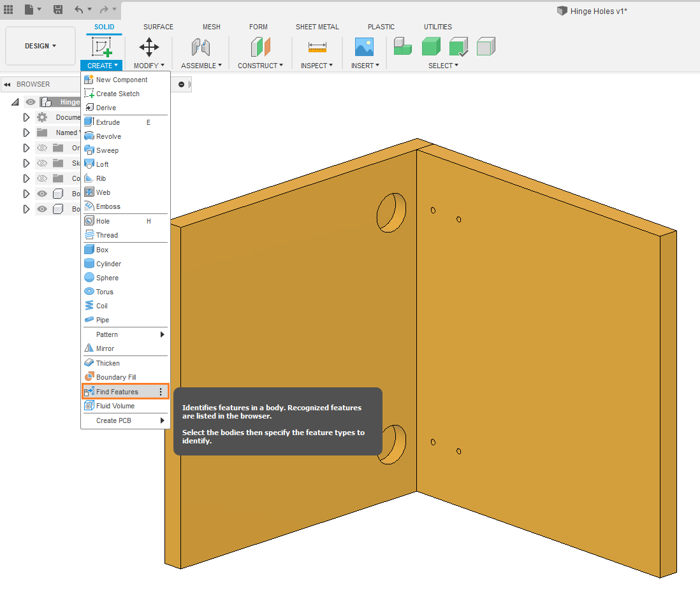The height and width of the screenshot is (595, 700).
Task: Switch to the SHEET METAL tab
Action: (317, 27)
